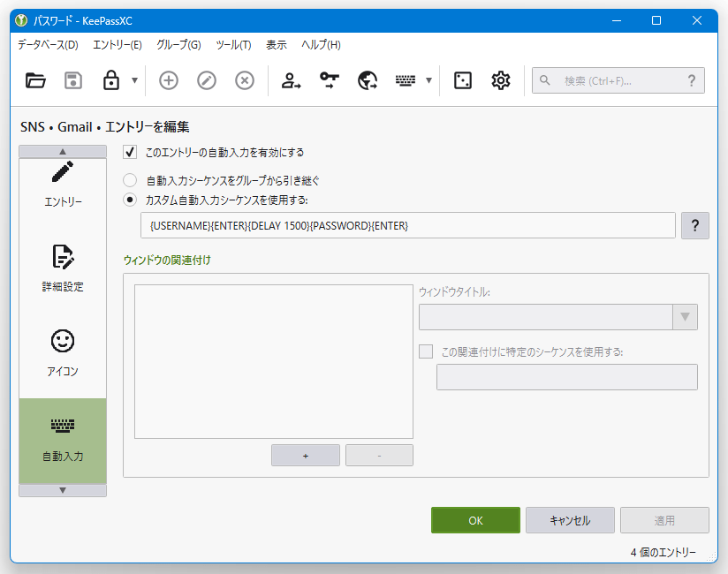Add new entry plus-circle icon
728x574 pixels.
tap(169, 80)
